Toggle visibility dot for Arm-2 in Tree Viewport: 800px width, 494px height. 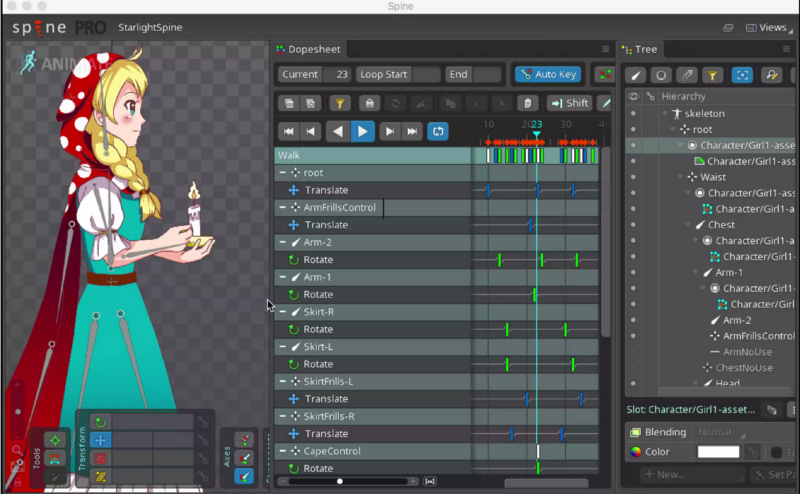[x=633, y=320]
